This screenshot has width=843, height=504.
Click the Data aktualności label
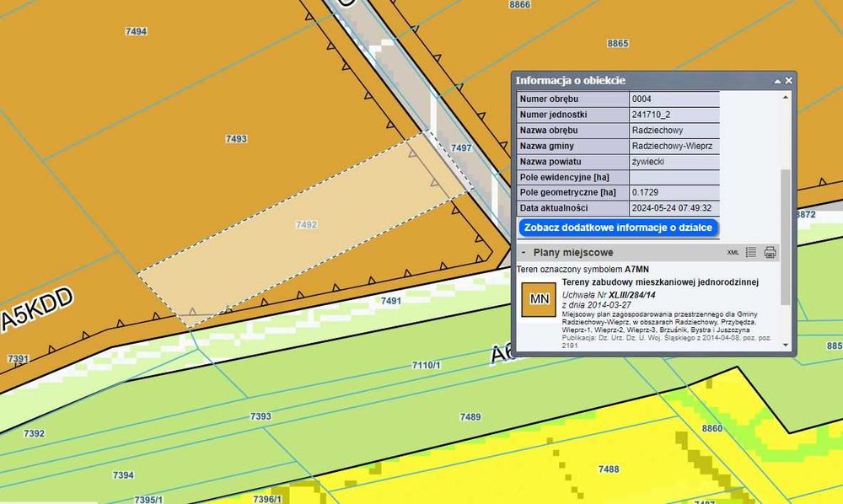tap(553, 207)
